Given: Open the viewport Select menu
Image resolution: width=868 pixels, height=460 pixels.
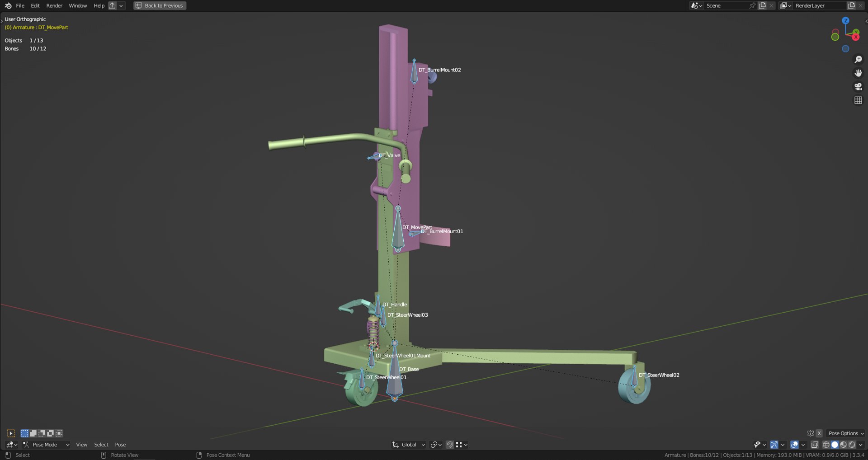Looking at the screenshot, I should pos(101,445).
